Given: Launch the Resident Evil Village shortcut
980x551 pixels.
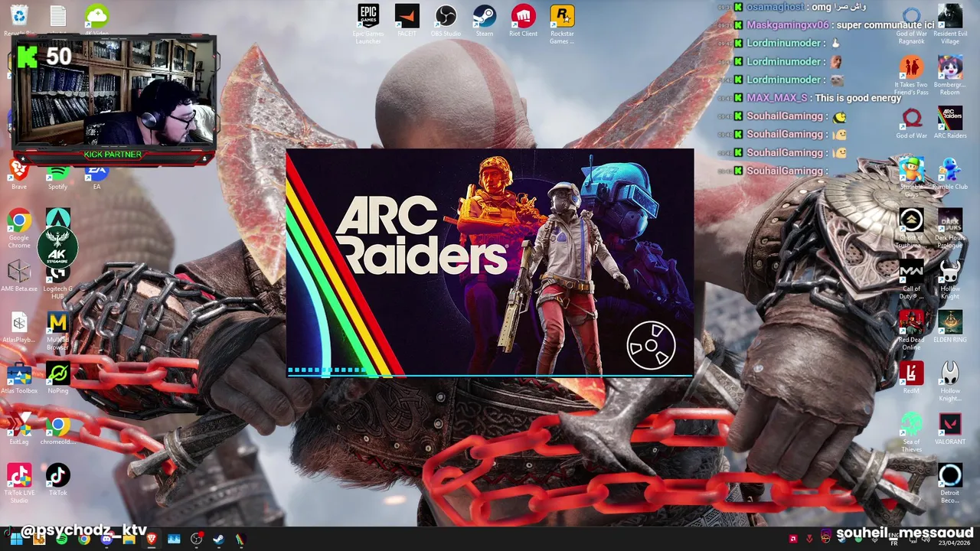Looking at the screenshot, I should coord(950,24).
